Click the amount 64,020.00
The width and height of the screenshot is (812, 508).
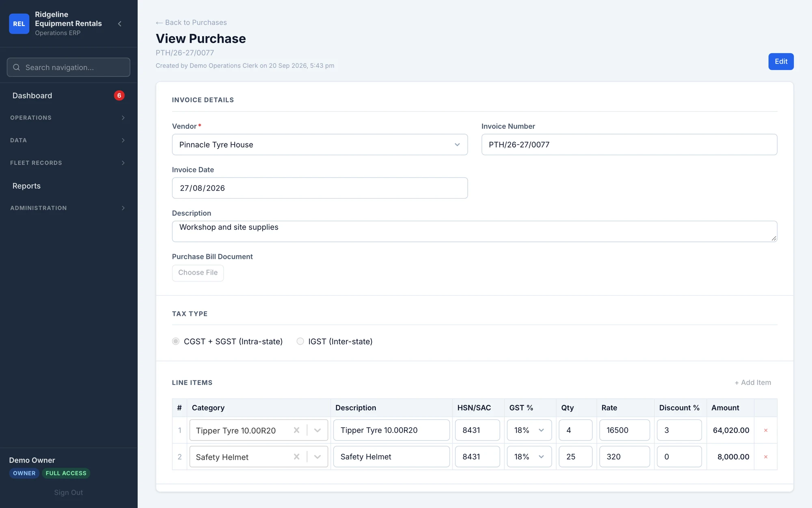click(731, 430)
